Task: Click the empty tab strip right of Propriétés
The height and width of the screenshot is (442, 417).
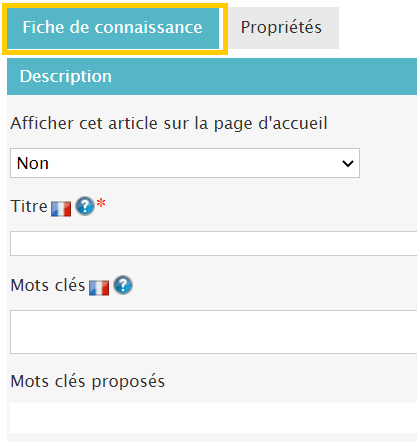Action: click(378, 28)
